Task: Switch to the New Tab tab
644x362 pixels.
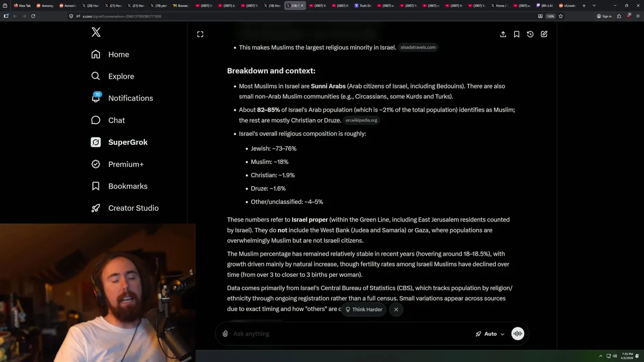Action: click(22, 6)
